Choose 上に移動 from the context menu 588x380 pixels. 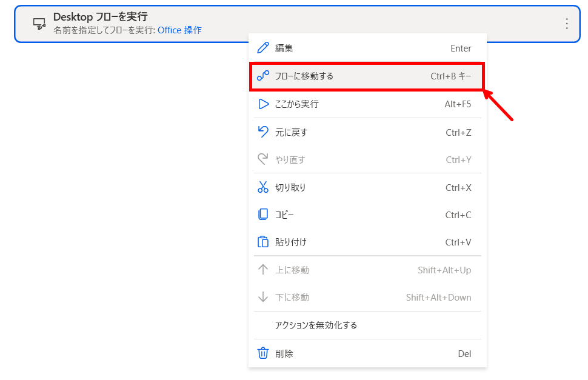292,270
